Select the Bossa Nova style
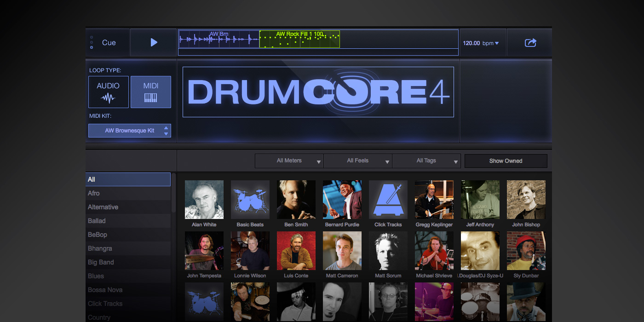Viewport: 644px width, 322px height. [128, 290]
